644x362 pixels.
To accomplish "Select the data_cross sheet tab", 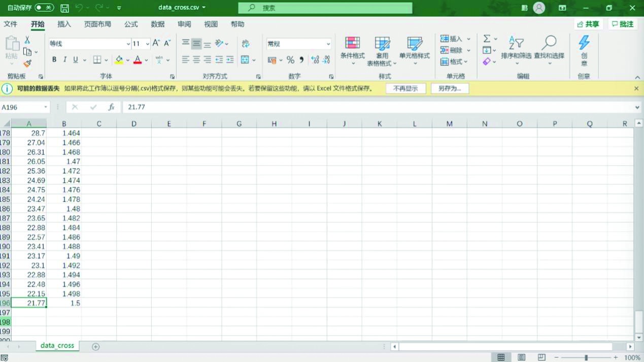I will [x=57, y=346].
